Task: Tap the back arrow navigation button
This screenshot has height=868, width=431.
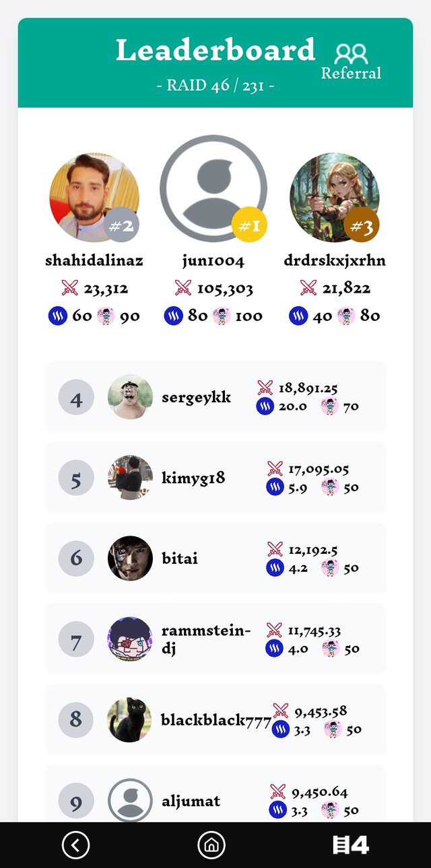Action: [x=75, y=845]
